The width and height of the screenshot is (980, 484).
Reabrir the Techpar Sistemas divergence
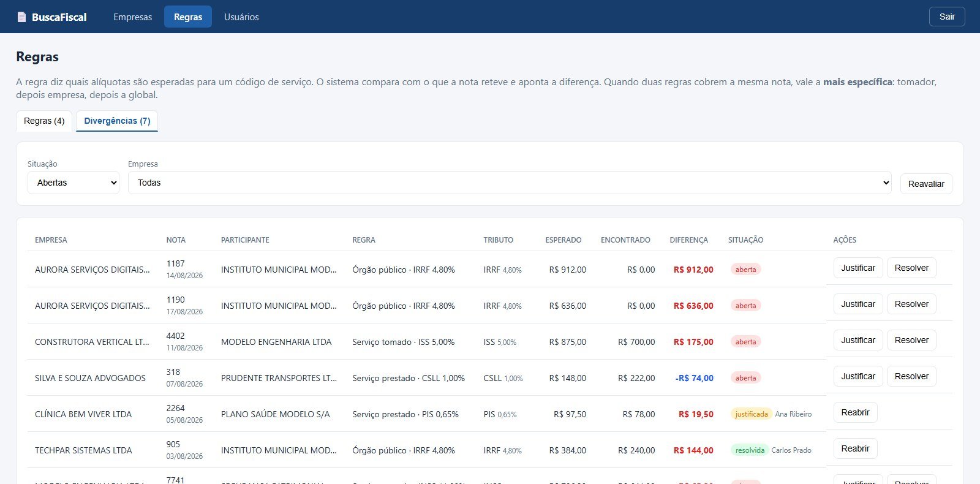[x=856, y=448]
